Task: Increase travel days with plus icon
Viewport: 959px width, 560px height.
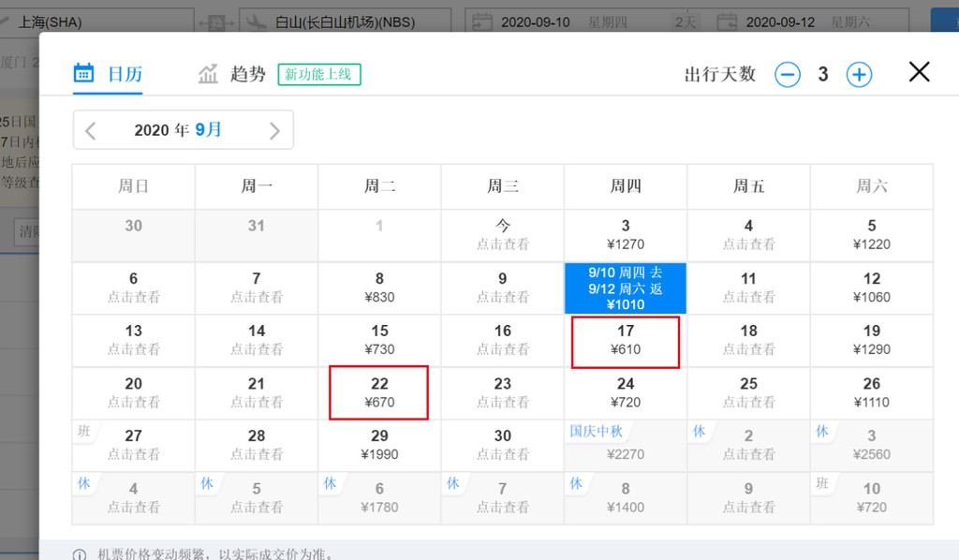Action: point(859,75)
